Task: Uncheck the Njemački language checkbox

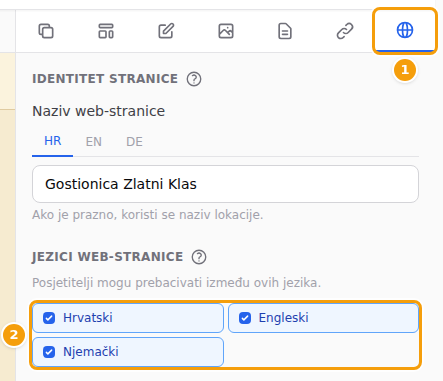Action: (x=49, y=352)
